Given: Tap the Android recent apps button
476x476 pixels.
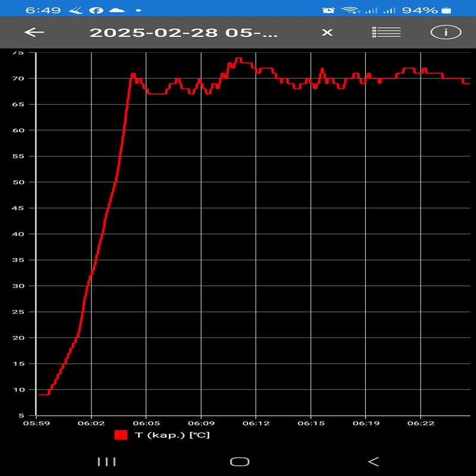Looking at the screenshot, I should click(x=106, y=461).
